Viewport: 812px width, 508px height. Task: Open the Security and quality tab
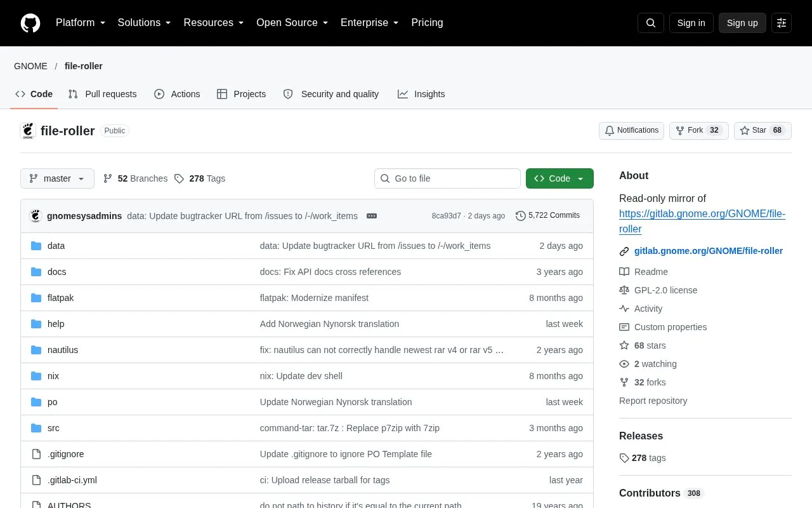pos(331,94)
